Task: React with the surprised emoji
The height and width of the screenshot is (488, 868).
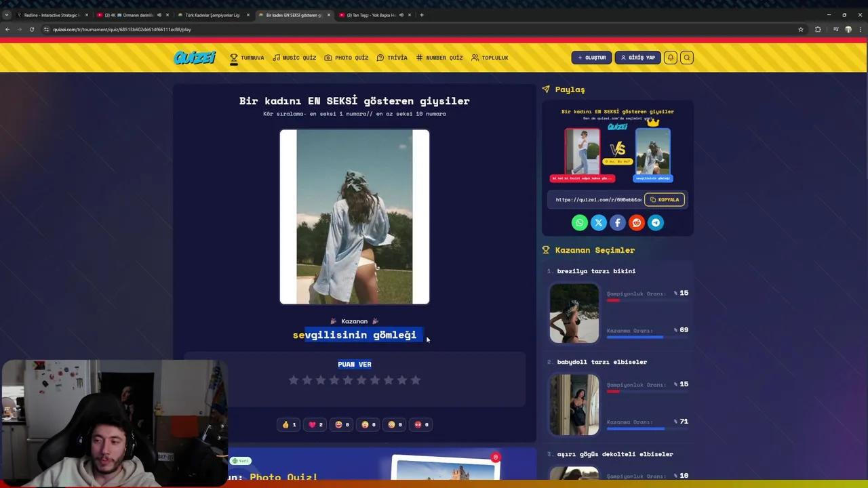Action: click(368, 424)
